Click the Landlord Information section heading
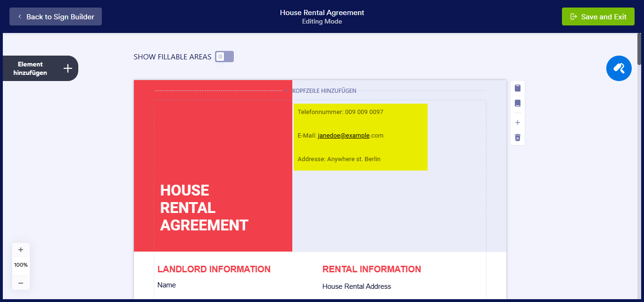This screenshot has width=644, height=302. pyautogui.click(x=214, y=269)
